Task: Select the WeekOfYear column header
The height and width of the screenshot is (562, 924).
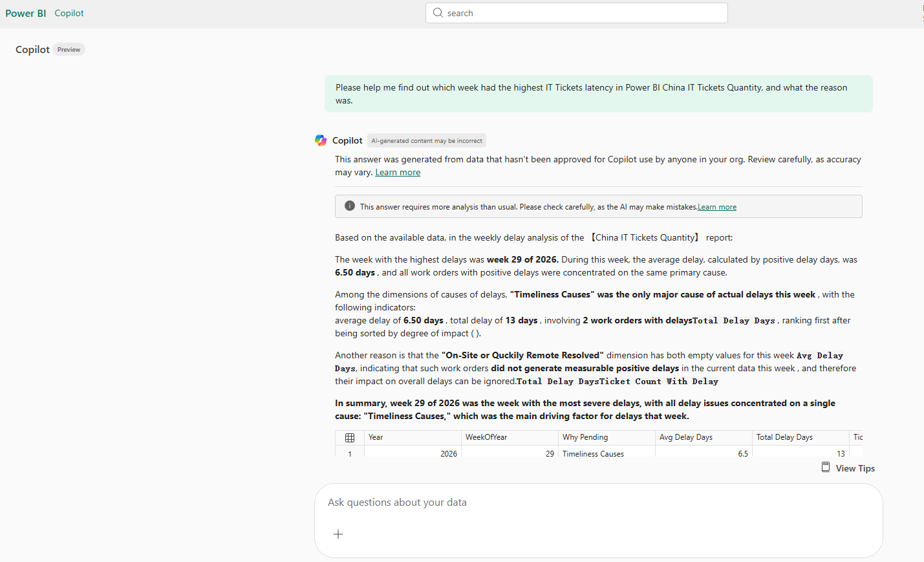Action: point(510,438)
